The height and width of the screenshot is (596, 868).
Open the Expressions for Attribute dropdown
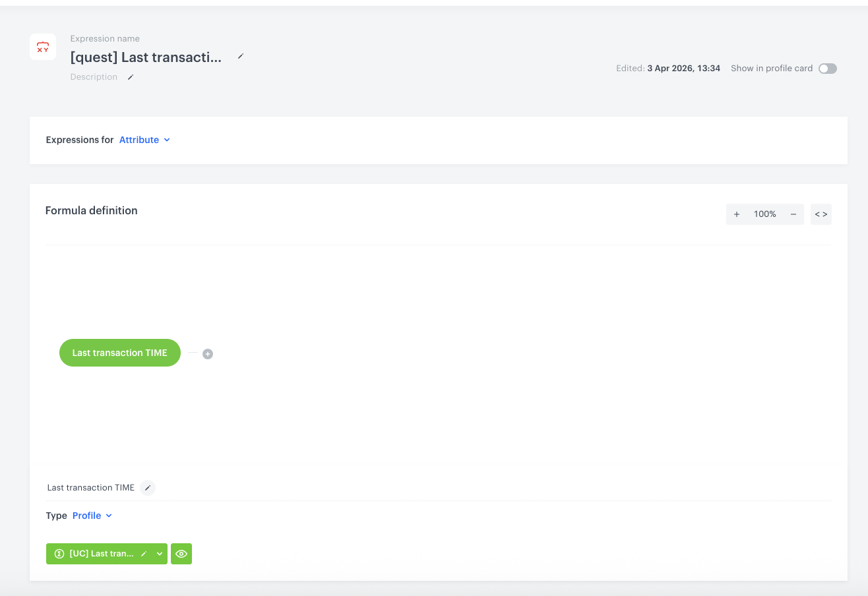(144, 140)
